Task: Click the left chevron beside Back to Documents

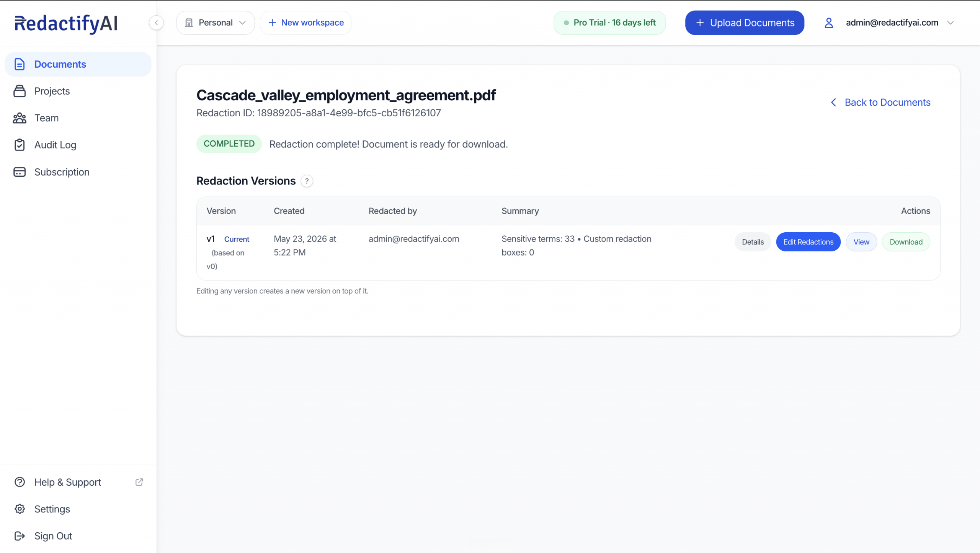Action: point(833,102)
